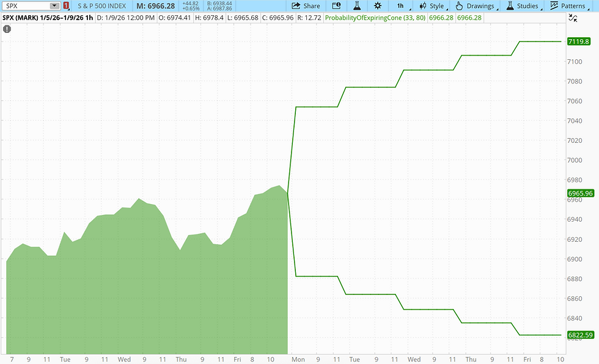The height and width of the screenshot is (364, 599).
Task: Open the 1h timeframe dropdown
Action: coord(402,5)
